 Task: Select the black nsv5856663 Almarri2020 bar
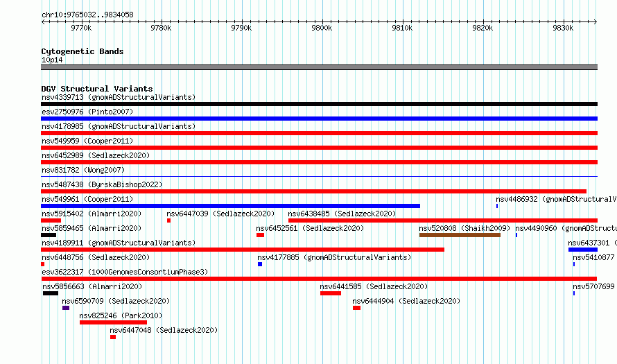pyautogui.click(x=51, y=293)
